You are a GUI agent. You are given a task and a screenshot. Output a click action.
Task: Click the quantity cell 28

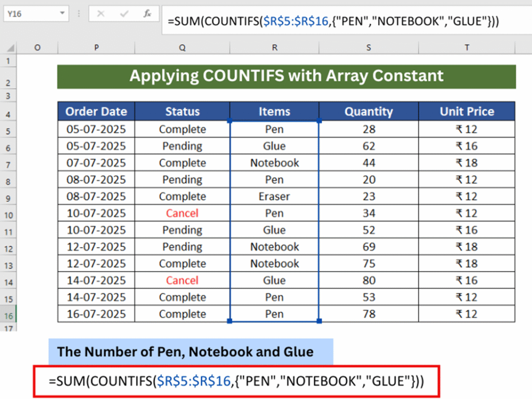click(x=369, y=129)
